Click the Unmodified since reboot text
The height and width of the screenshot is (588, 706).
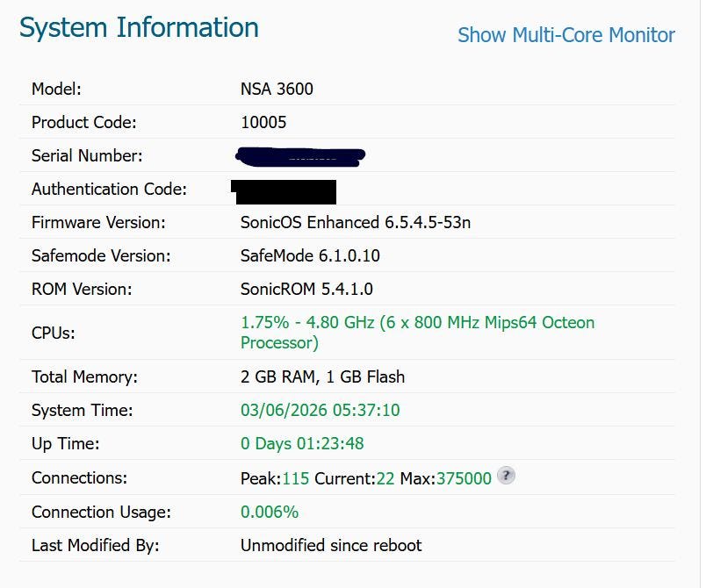tap(331, 545)
